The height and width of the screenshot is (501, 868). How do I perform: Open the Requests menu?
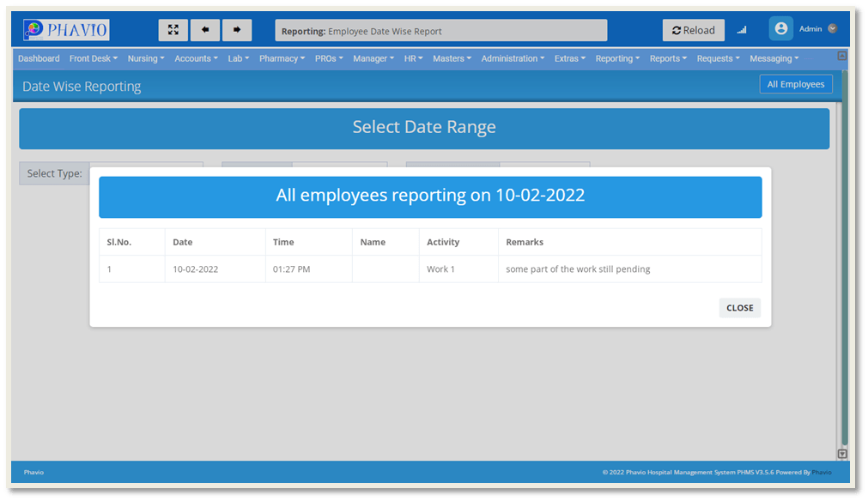pos(718,58)
